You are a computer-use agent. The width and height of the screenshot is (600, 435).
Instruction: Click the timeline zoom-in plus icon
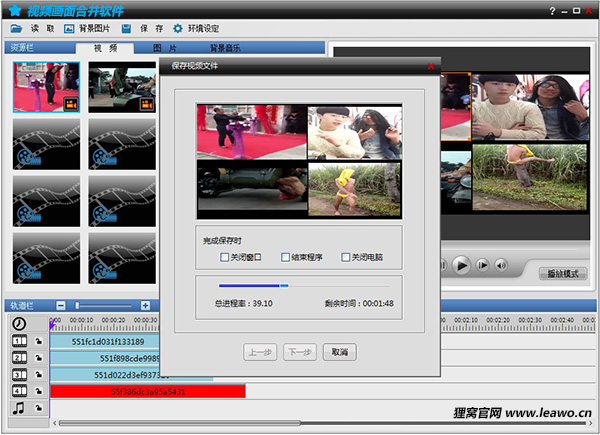coord(145,305)
